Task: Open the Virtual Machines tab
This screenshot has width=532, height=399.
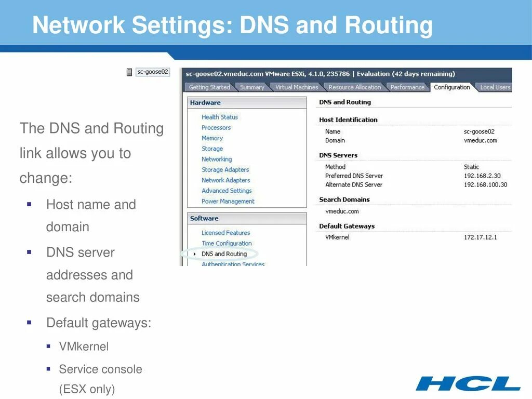Action: [x=297, y=87]
